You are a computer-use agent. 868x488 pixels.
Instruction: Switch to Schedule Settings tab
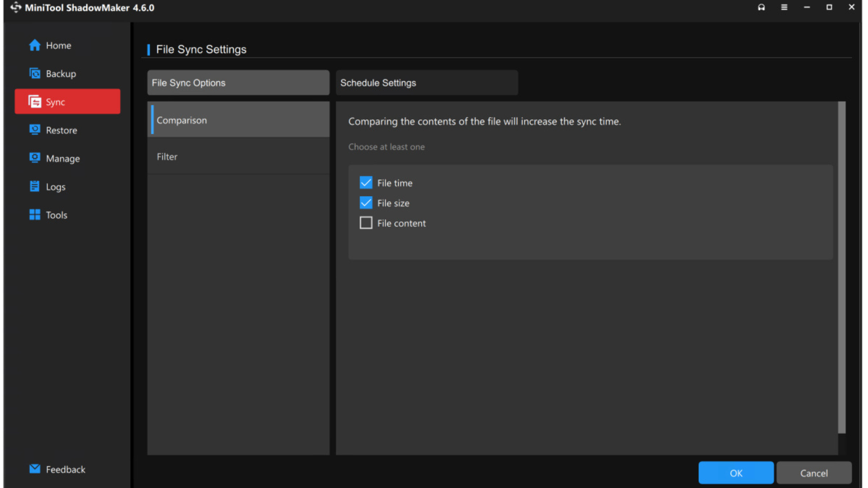(426, 83)
